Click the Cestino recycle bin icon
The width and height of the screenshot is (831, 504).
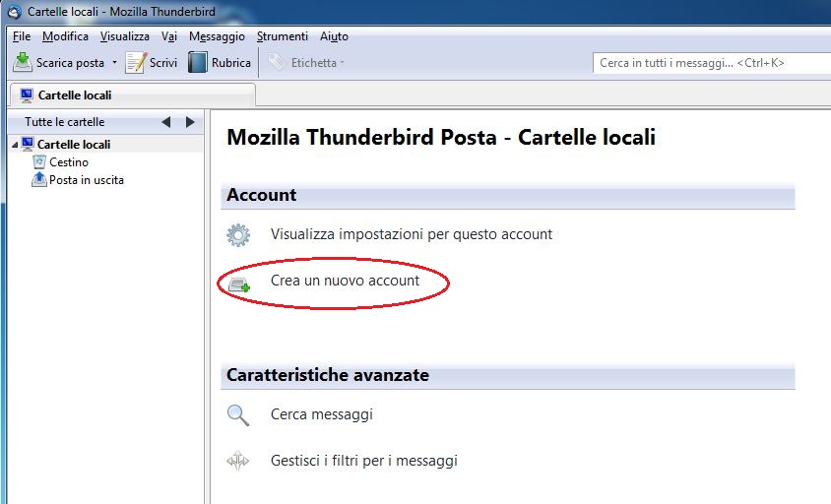tap(39, 161)
